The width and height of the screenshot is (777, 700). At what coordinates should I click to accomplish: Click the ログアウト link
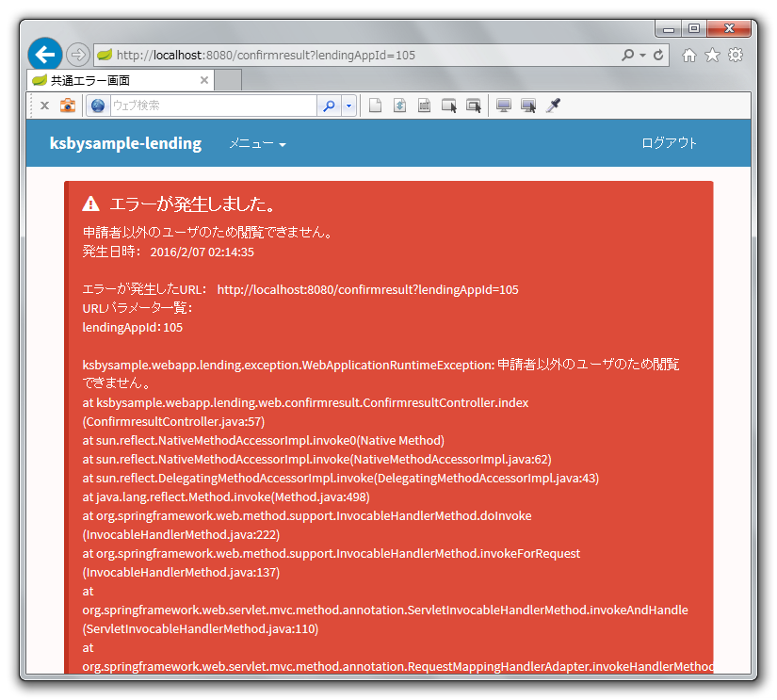coord(669,143)
